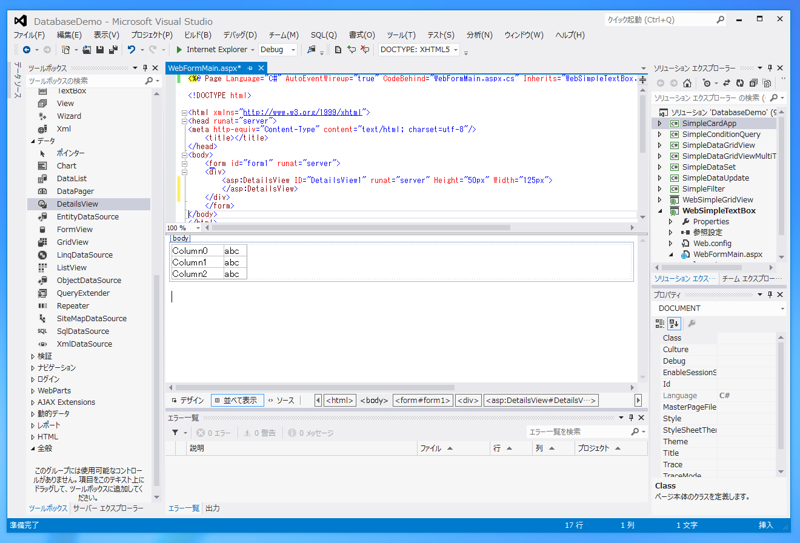
Task: Open the デバッグ(D) menu
Action: pos(240,35)
